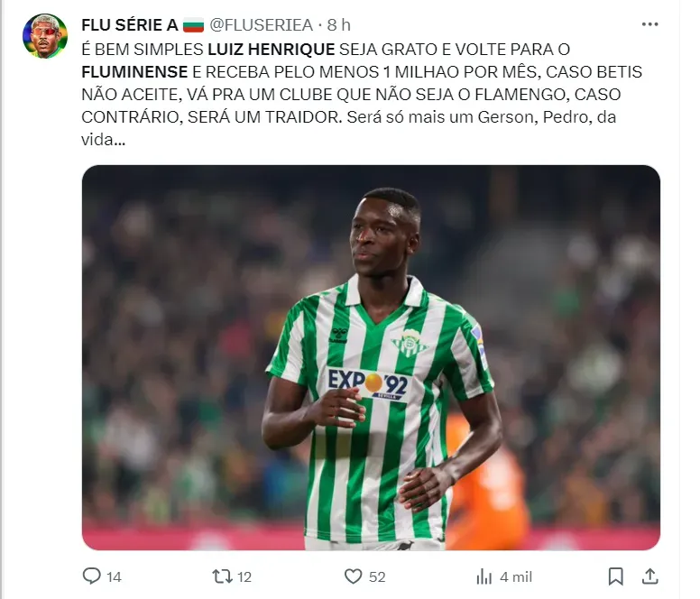Click the share upload arrow icon
This screenshot has height=599, width=700.
[x=650, y=576]
